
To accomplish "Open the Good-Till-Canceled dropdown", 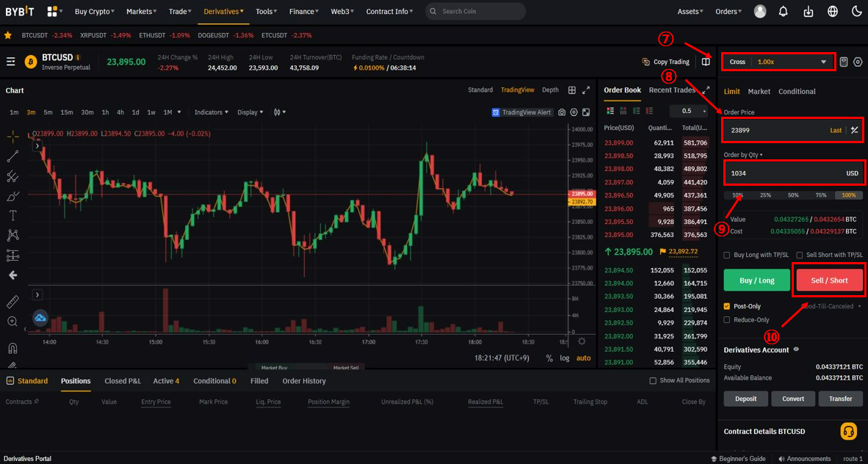I will (x=831, y=306).
